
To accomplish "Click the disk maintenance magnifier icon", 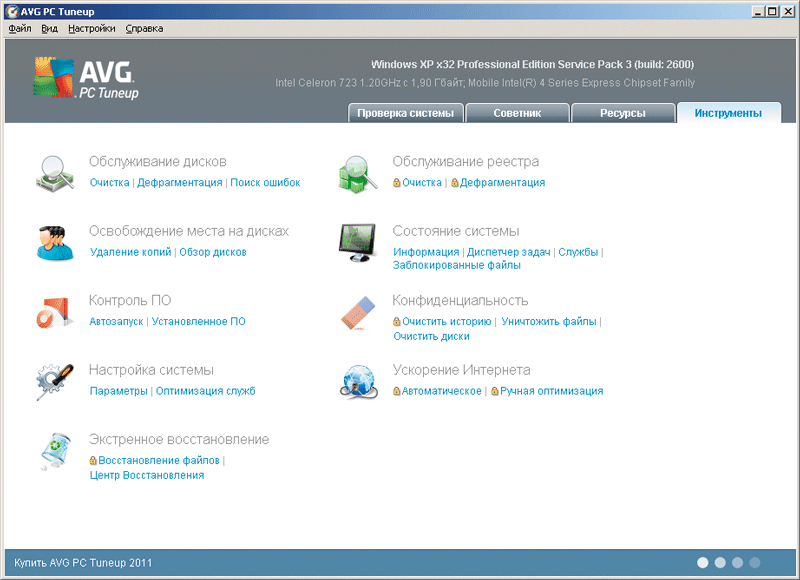I will point(55,173).
